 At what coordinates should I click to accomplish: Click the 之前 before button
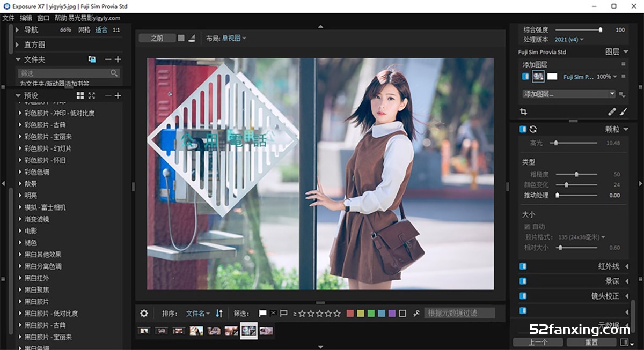click(x=157, y=38)
